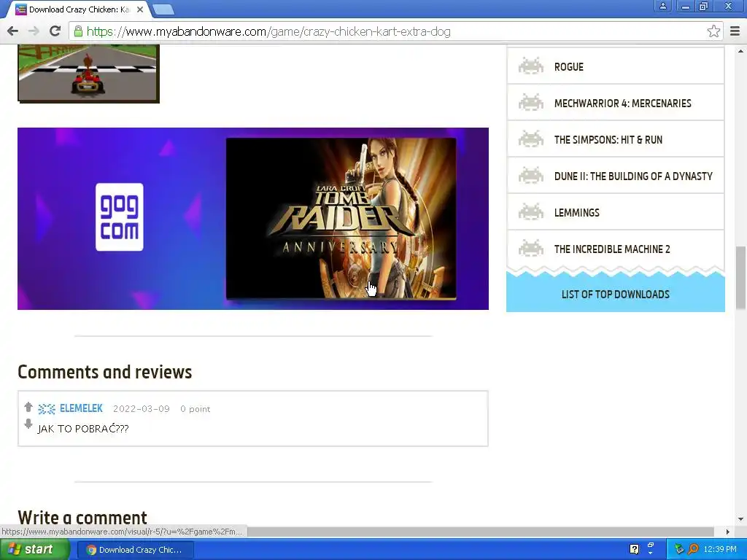This screenshot has height=560, width=747.
Task: Open Dune II: The Building of a Dynasty
Action: coord(633,176)
